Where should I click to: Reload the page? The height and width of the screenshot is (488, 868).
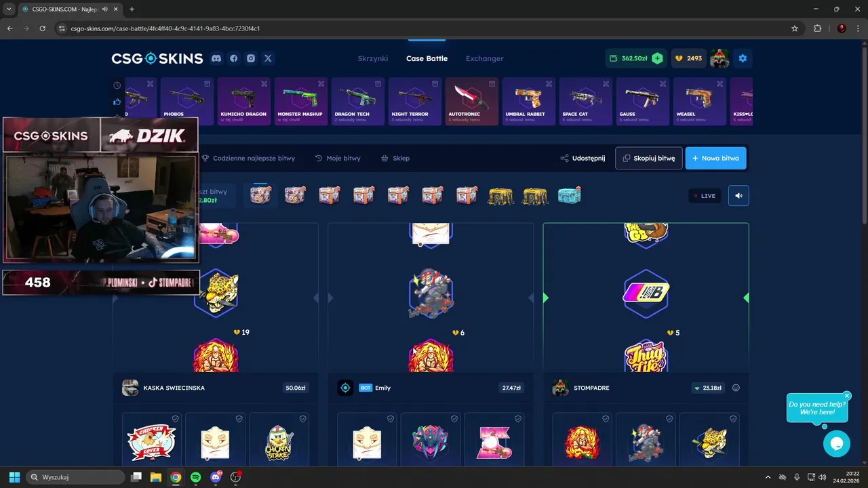click(x=42, y=28)
